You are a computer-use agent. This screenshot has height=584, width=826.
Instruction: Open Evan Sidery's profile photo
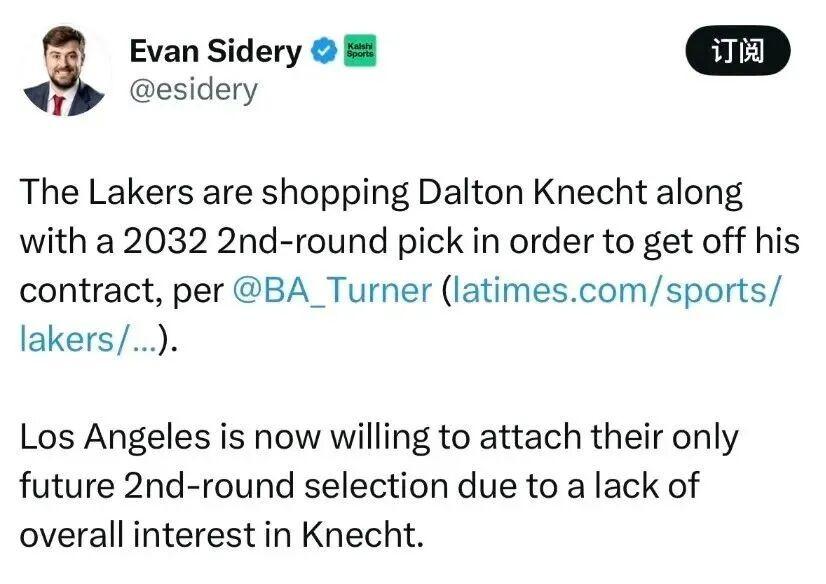coord(64,70)
